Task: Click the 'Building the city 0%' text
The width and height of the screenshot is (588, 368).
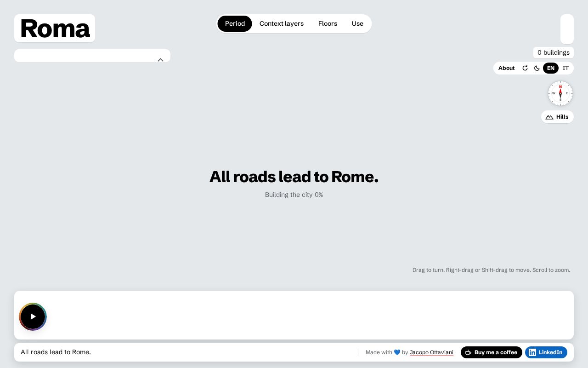Action: (294, 195)
